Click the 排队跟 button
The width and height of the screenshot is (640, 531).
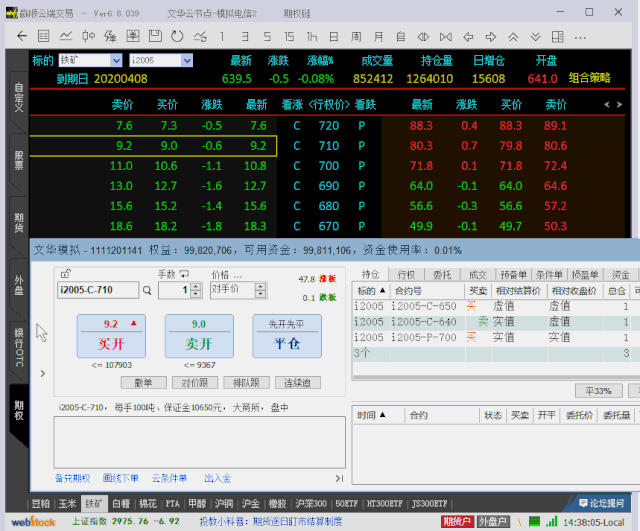pyautogui.click(x=246, y=382)
